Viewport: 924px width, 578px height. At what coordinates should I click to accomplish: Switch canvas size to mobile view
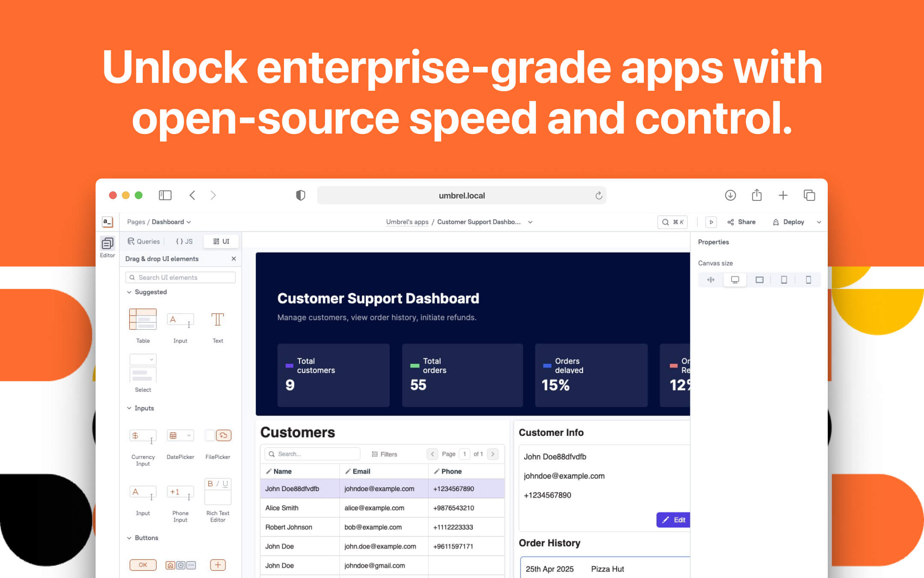pos(808,280)
